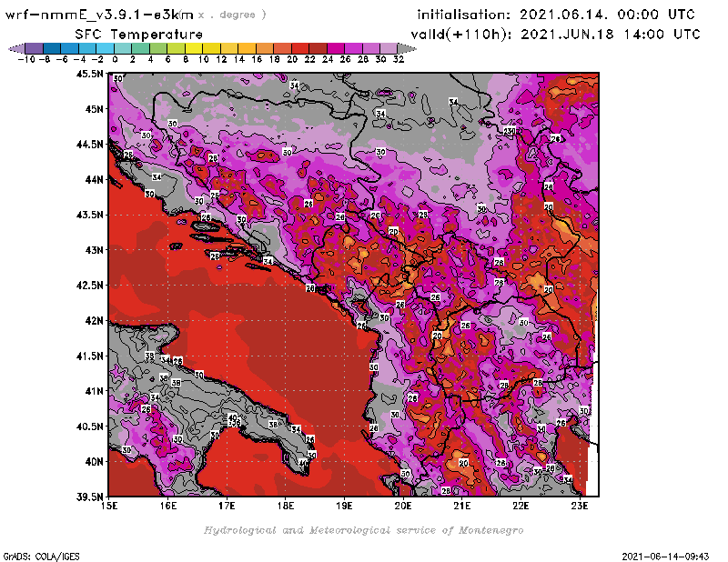
Task: Click the 41.5N latitude label
Action: [89, 356]
